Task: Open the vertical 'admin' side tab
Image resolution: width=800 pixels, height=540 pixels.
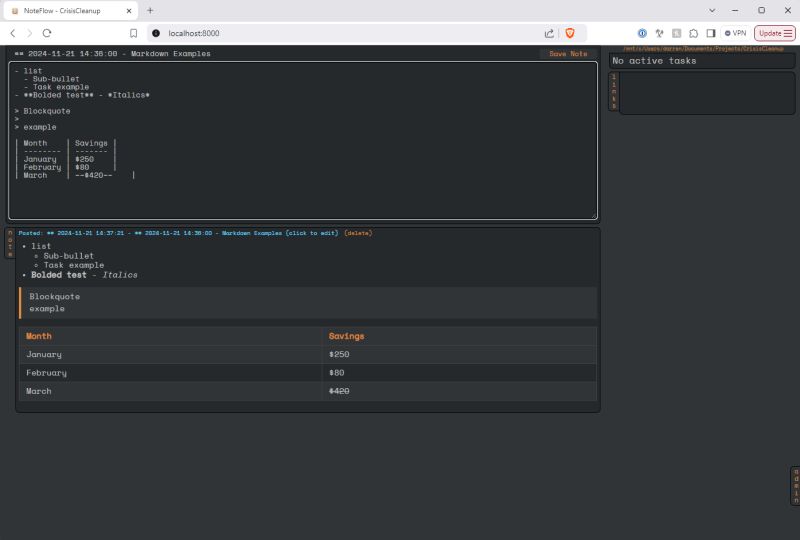Action: coord(795,486)
